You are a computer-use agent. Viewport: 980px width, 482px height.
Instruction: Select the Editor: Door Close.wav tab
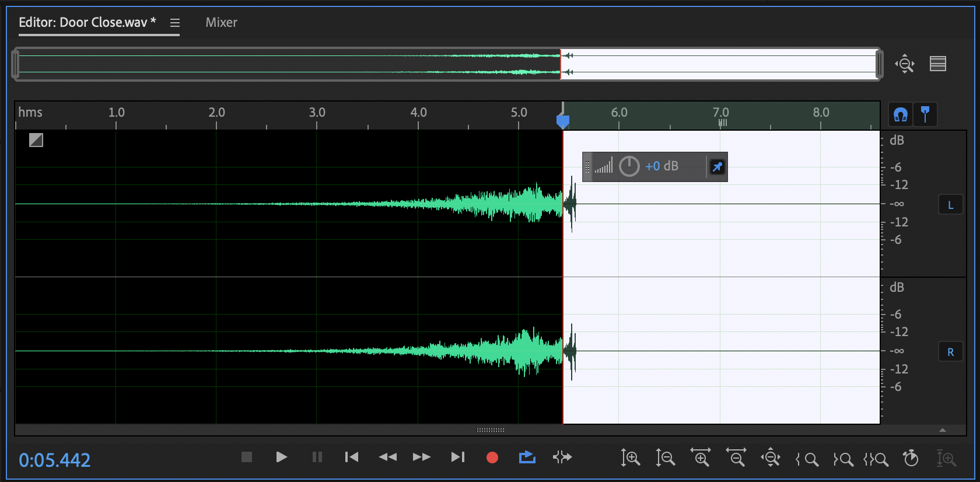pos(87,22)
